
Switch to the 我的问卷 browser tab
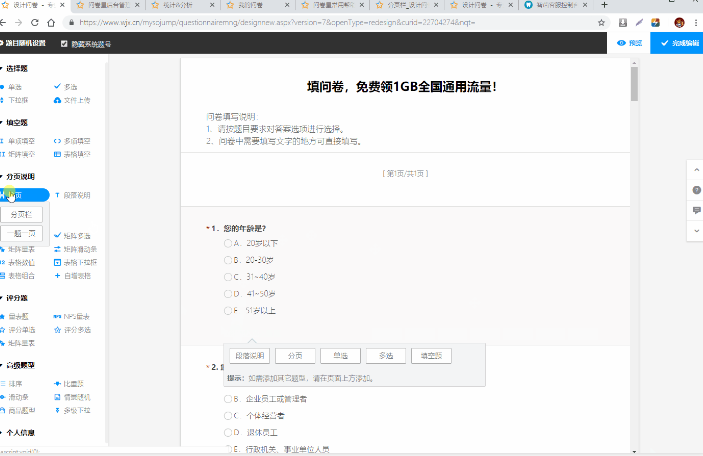click(x=257, y=5)
